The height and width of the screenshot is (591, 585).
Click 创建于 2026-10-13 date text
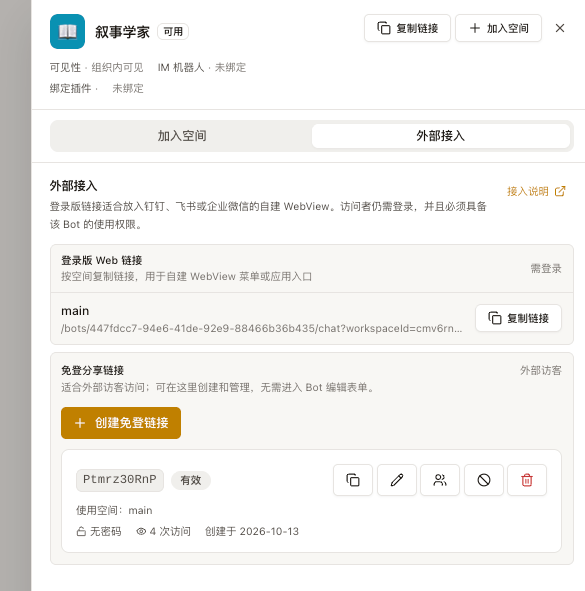(x=252, y=531)
